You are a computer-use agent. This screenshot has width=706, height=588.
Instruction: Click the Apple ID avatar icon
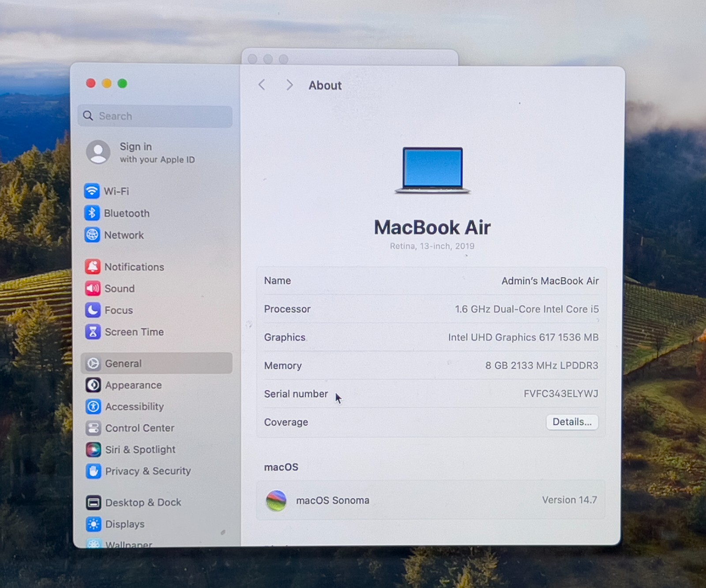point(98,152)
